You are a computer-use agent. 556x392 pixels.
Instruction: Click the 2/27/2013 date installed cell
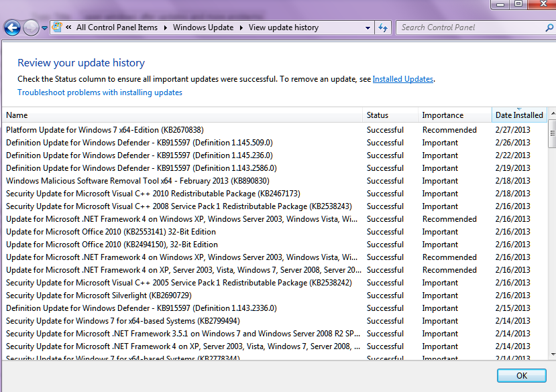point(512,130)
